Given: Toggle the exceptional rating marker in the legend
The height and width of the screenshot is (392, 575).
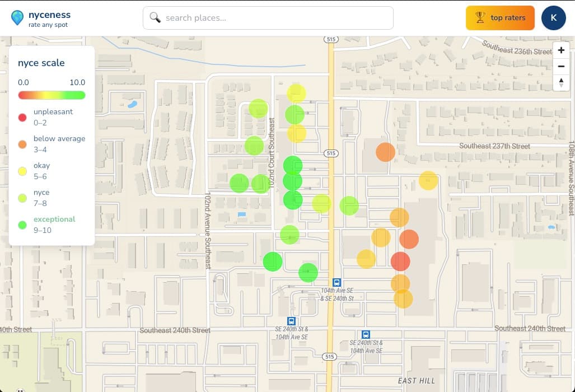Looking at the screenshot, I should (22, 225).
